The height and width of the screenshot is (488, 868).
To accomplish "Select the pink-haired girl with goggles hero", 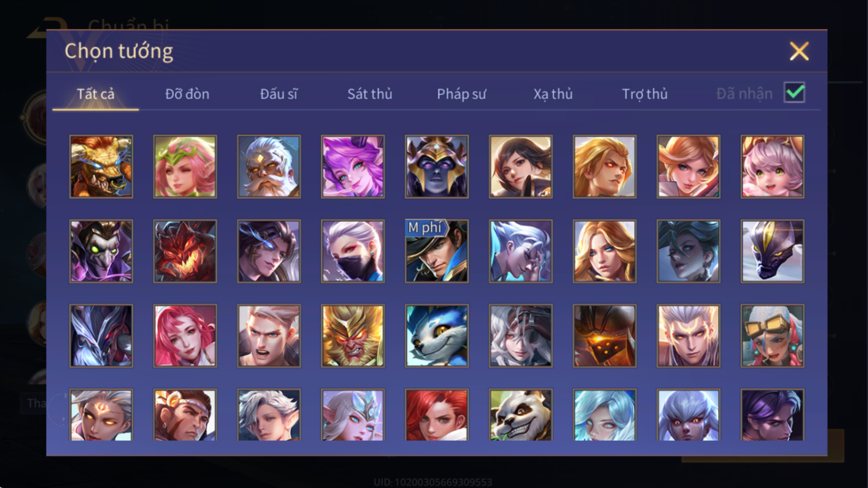I will pyautogui.click(x=772, y=336).
